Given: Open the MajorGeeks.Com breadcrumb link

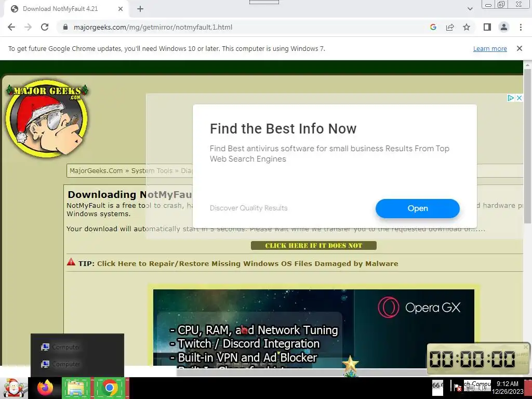Looking at the screenshot, I should pyautogui.click(x=96, y=170).
